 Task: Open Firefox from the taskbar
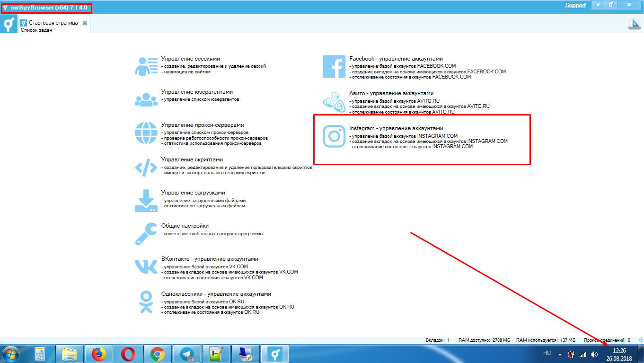99,354
